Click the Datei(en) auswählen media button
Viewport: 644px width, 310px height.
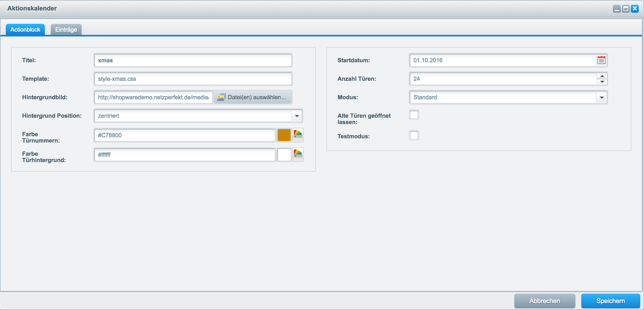(x=252, y=97)
